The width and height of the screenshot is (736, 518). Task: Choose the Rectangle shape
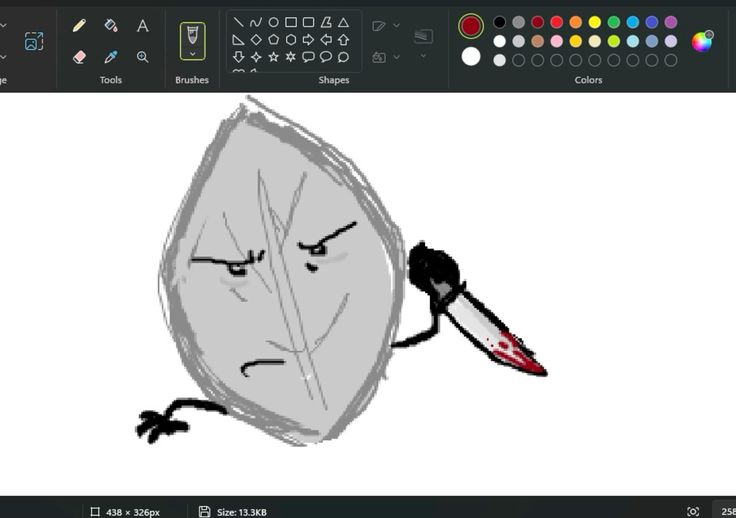291,22
